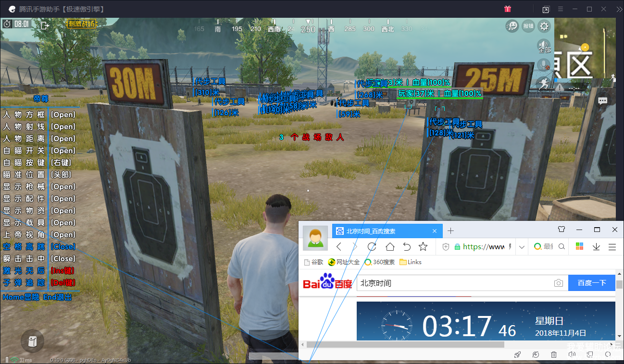This screenshot has height=364, width=624.
Task: Click the 360 search box in browser toolbar
Action: (549, 247)
